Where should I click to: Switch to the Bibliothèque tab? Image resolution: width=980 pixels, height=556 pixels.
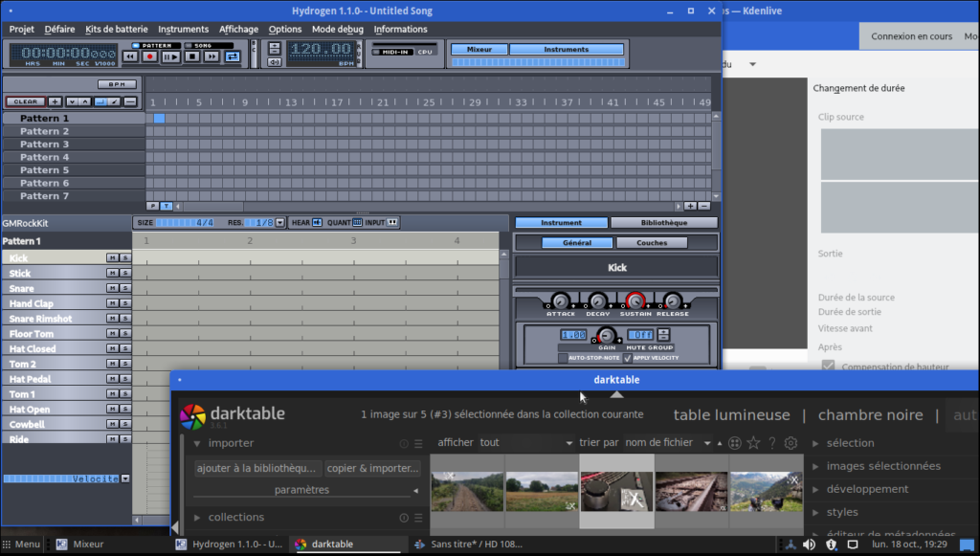(663, 222)
